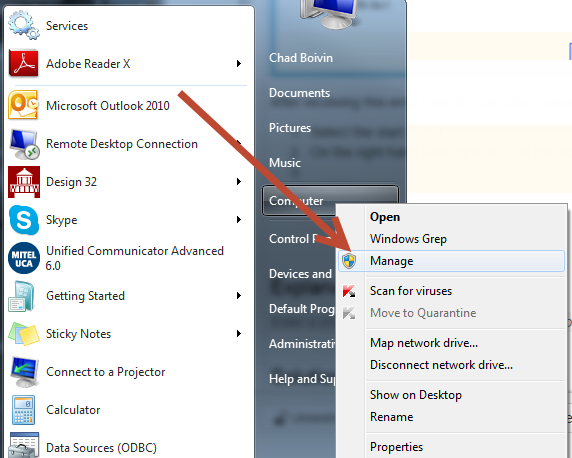Open Help and Support entry
This screenshot has height=458, width=572.
pyautogui.click(x=302, y=379)
